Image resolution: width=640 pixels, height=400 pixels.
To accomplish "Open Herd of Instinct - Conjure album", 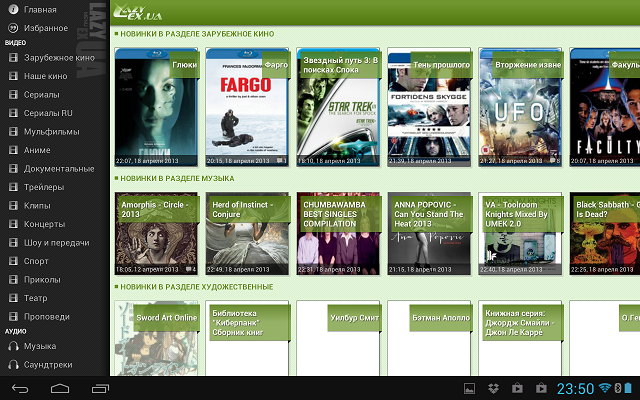I will 247,233.
